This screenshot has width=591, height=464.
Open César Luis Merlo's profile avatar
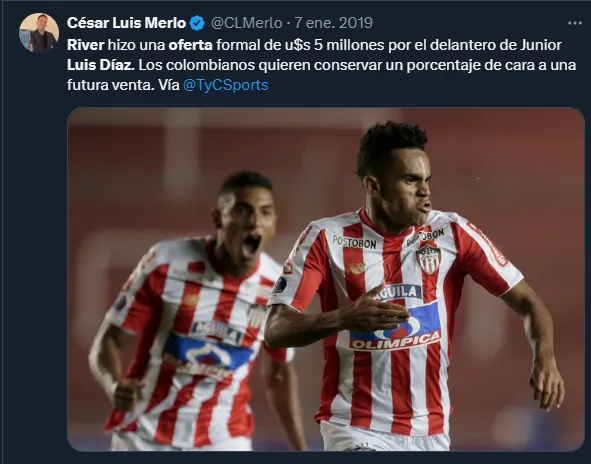[x=39, y=32]
